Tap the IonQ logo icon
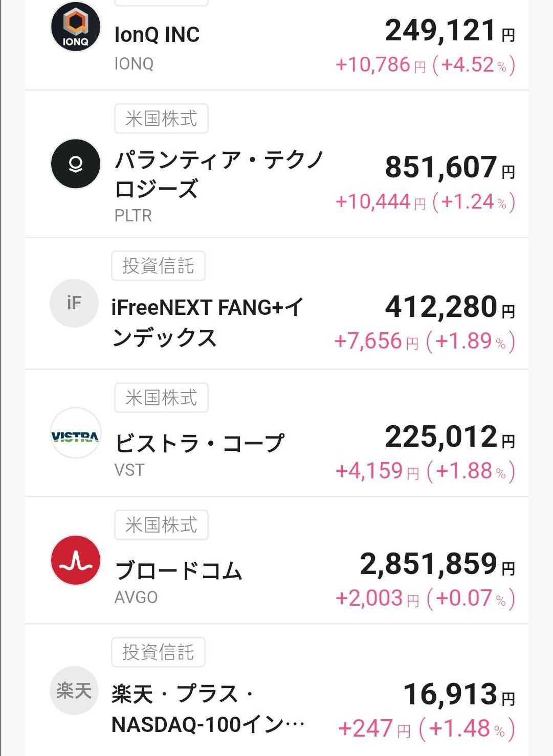This screenshot has width=553, height=756. 76,27
